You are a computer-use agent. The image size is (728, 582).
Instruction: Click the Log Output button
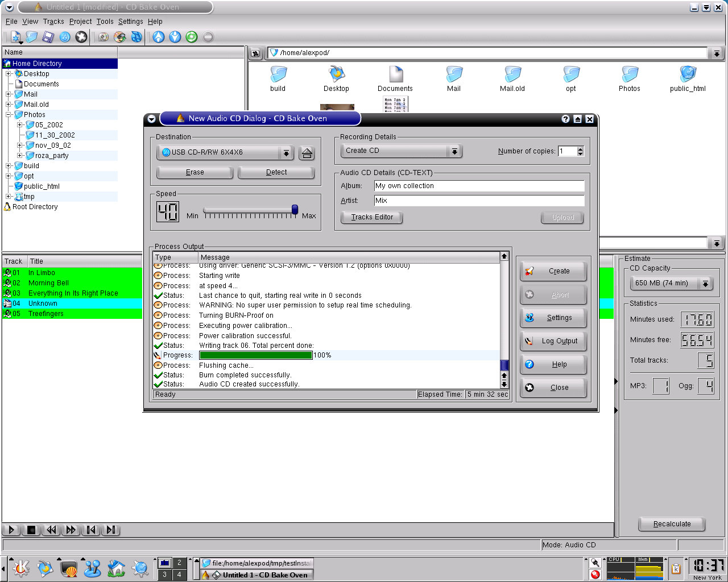pyautogui.click(x=553, y=341)
